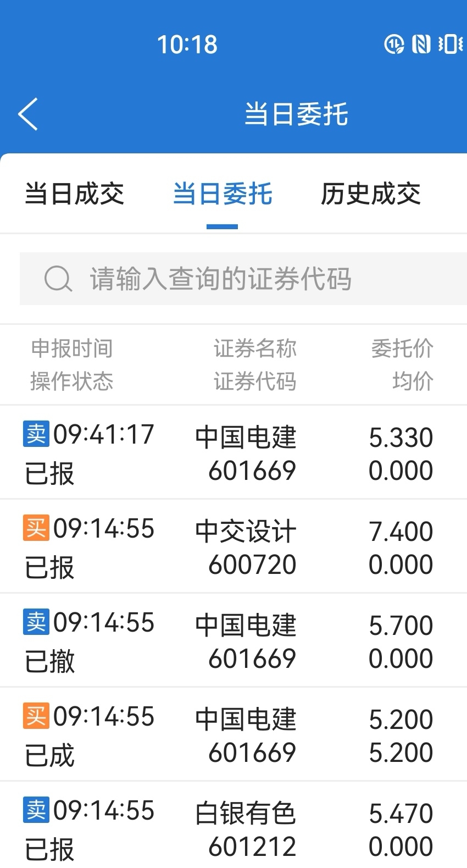Image resolution: width=467 pixels, height=868 pixels.
Task: Open the 中国电建 sell order at 5.330
Action: tap(233, 452)
